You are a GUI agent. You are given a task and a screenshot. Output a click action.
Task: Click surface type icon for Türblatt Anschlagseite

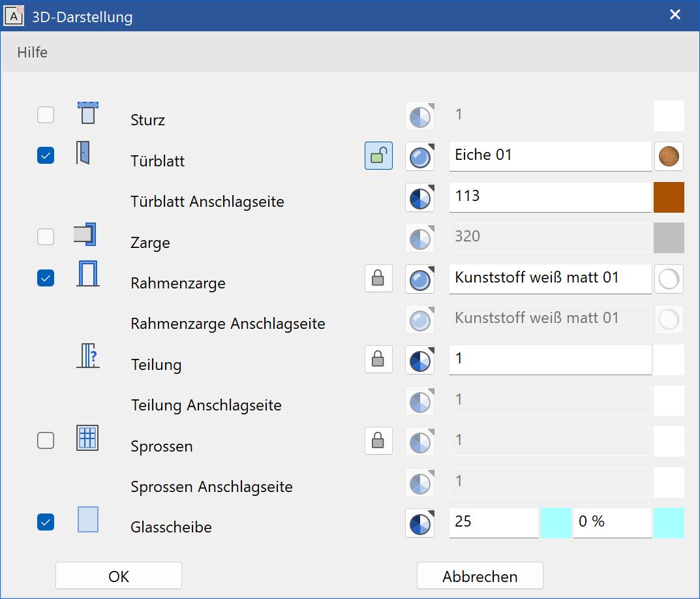click(x=420, y=198)
